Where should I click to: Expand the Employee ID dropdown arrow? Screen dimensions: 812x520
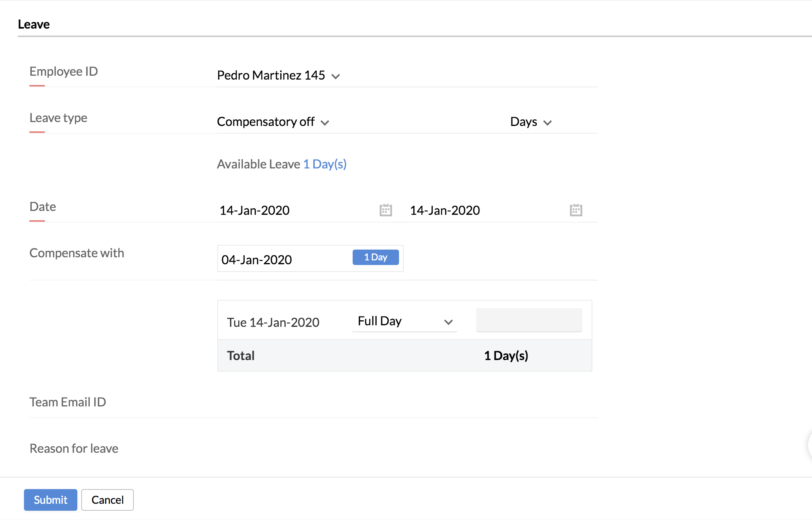point(336,76)
